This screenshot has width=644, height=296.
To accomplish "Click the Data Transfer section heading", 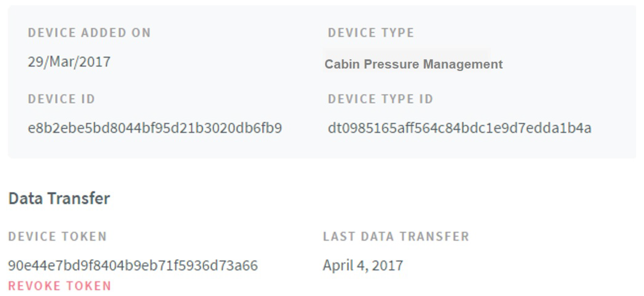I will click(x=59, y=198).
